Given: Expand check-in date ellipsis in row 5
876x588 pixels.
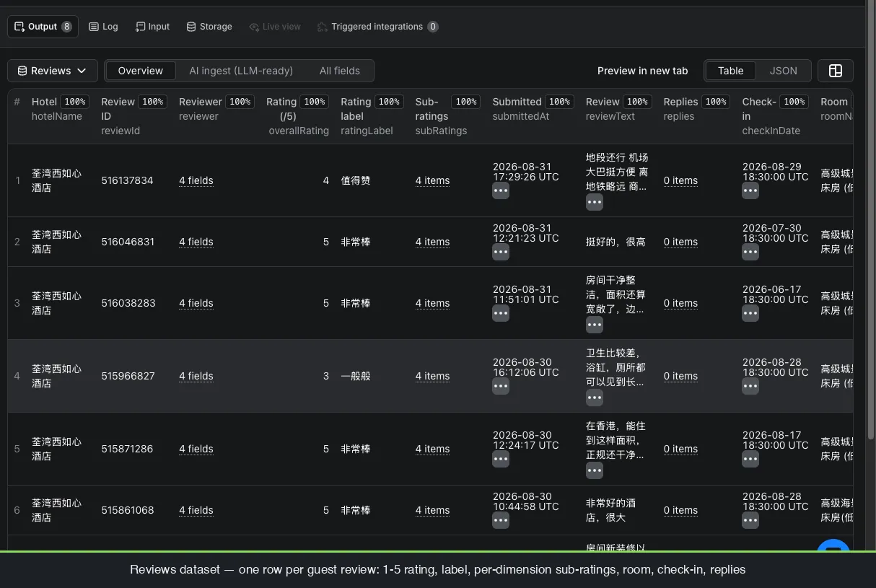Looking at the screenshot, I should [x=750, y=459].
